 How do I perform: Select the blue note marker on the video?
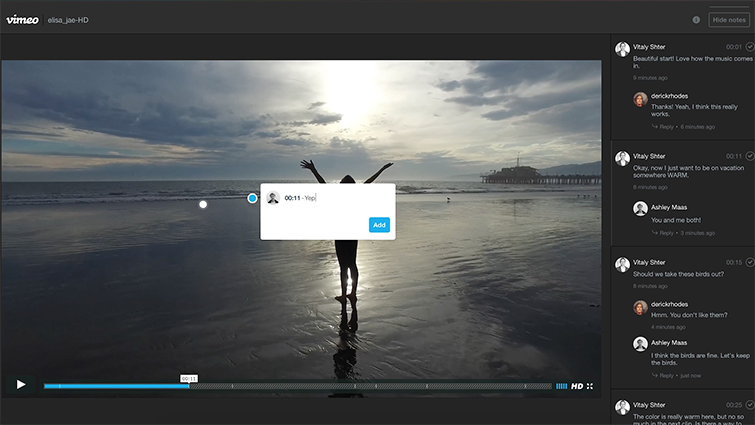(252, 198)
